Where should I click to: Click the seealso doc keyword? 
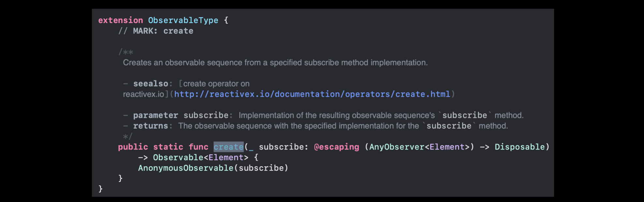(x=151, y=84)
